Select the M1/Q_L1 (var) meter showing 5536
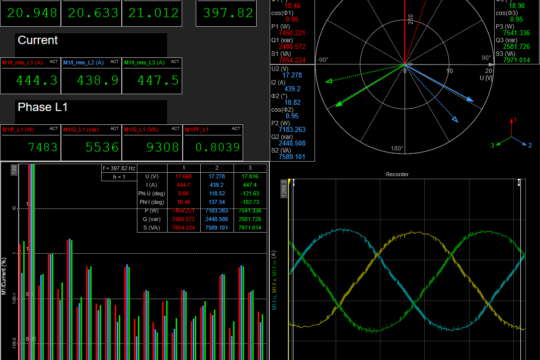This screenshot has height=360, width=540. (x=91, y=142)
